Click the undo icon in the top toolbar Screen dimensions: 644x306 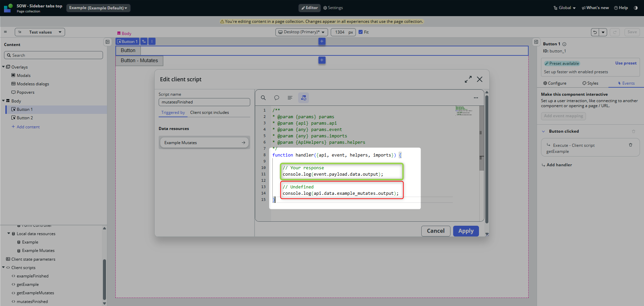click(595, 32)
